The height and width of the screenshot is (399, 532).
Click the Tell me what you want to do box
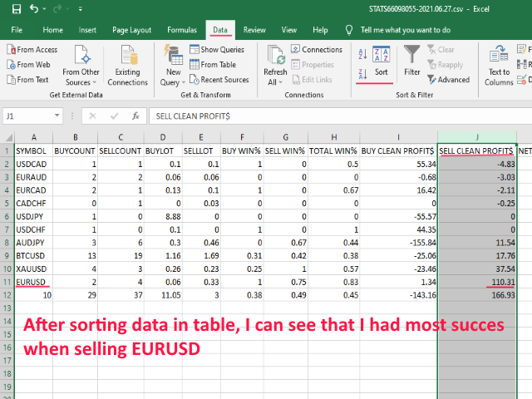click(405, 30)
